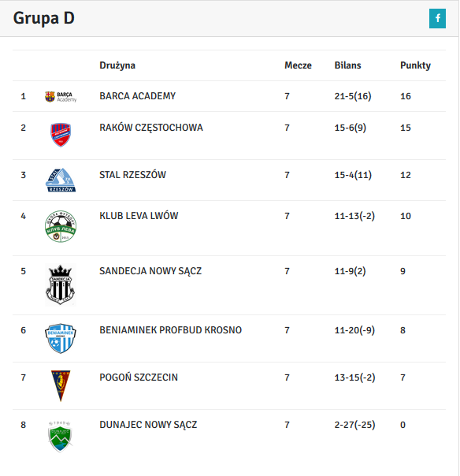
Task: Select the POGOŃ SZCZECIN team name
Action: pyautogui.click(x=139, y=377)
